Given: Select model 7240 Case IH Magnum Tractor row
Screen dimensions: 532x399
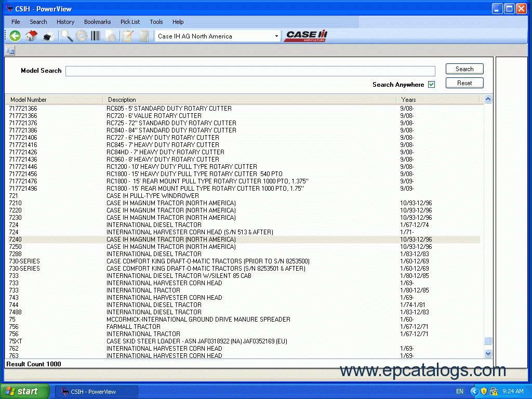Looking at the screenshot, I should click(x=244, y=240).
